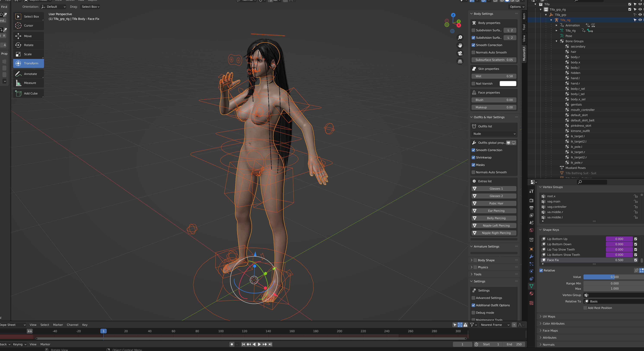Select the Rotate tool
Viewport: 644px width, 351px height.
(x=28, y=45)
